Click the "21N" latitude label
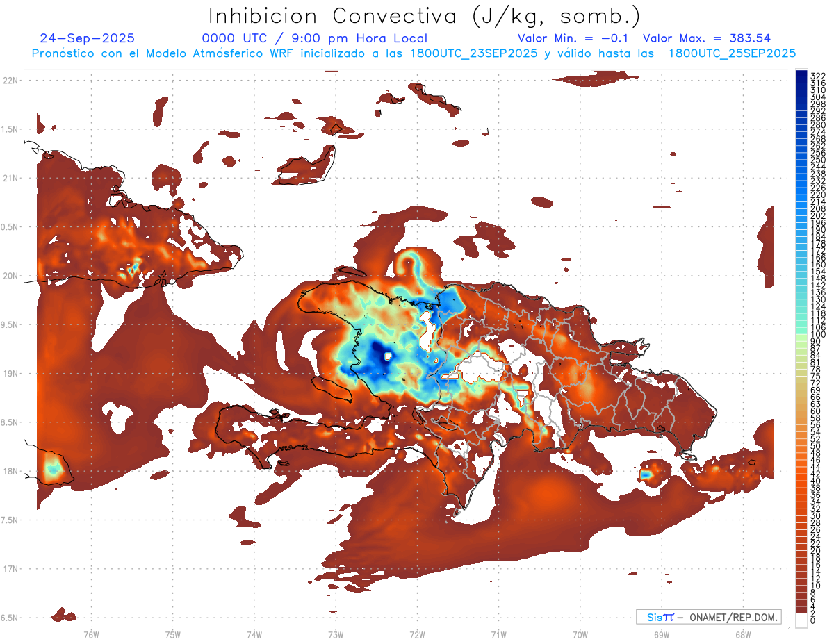The height and width of the screenshot is (644, 834). tap(10, 178)
